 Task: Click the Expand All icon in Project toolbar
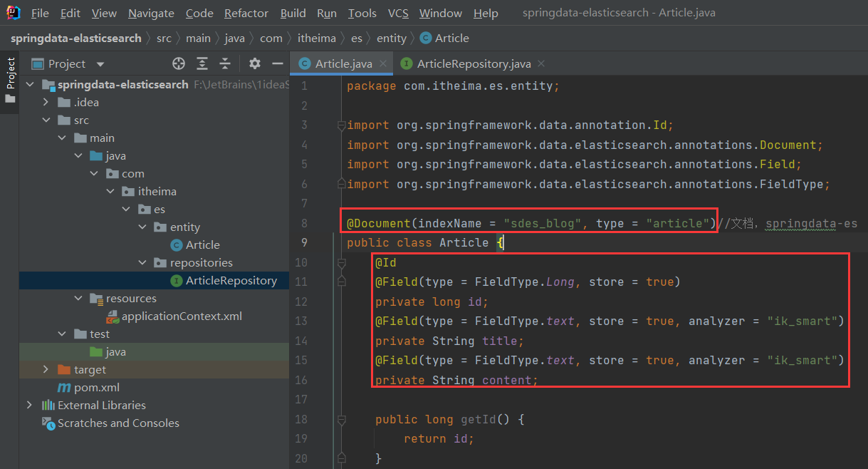202,63
